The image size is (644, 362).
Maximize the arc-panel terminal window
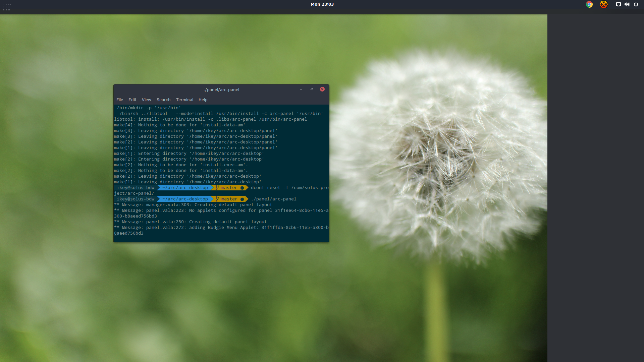pos(312,89)
